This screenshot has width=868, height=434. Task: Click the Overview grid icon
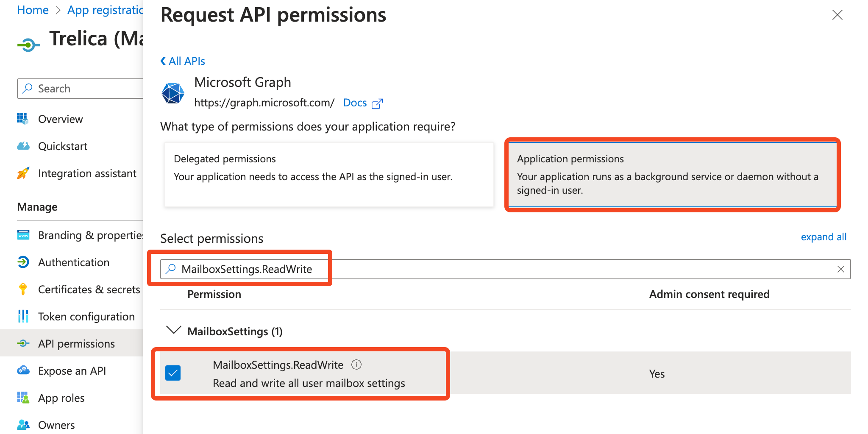[23, 119]
